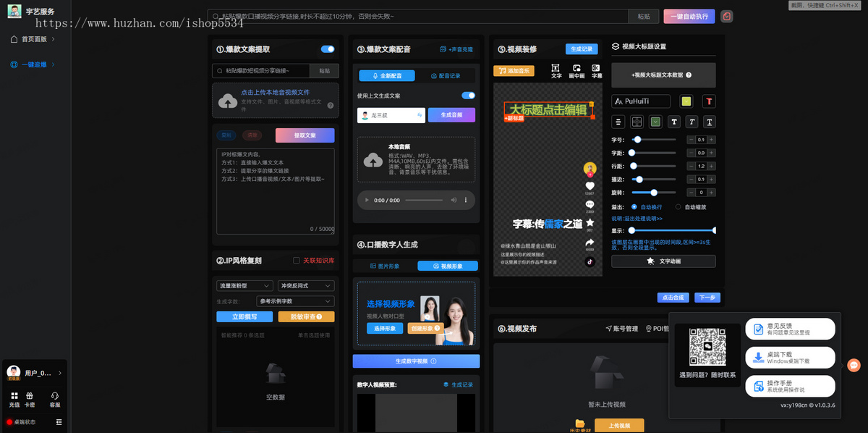Screen dimensions: 868x433
Task: Switch to the 配音记录 tab
Action: [445, 75]
